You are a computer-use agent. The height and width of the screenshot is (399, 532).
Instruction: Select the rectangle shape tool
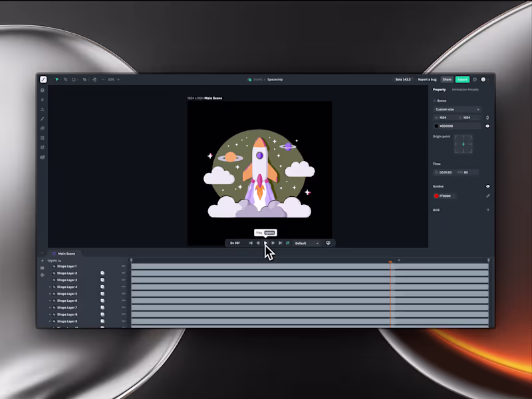[x=74, y=79]
